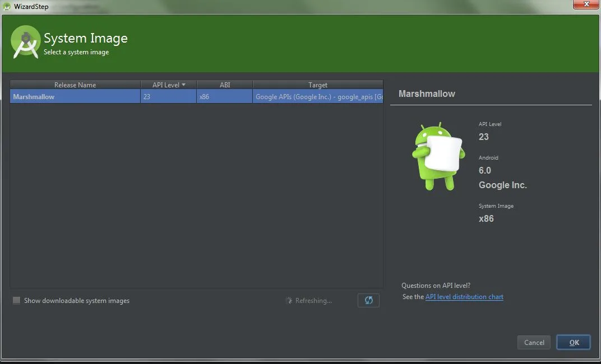The width and height of the screenshot is (601, 364).
Task: Click the Marshmallow Android mascot image
Action: tap(438, 157)
